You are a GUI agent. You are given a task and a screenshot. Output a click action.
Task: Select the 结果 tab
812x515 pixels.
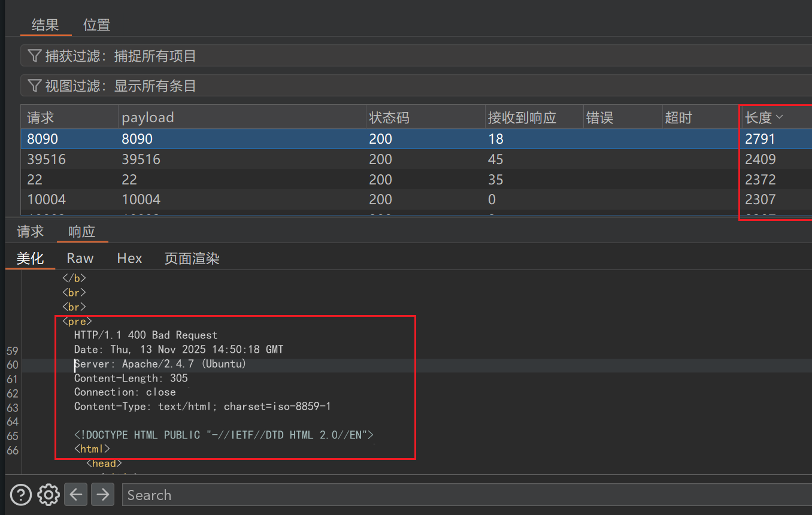[45, 25]
